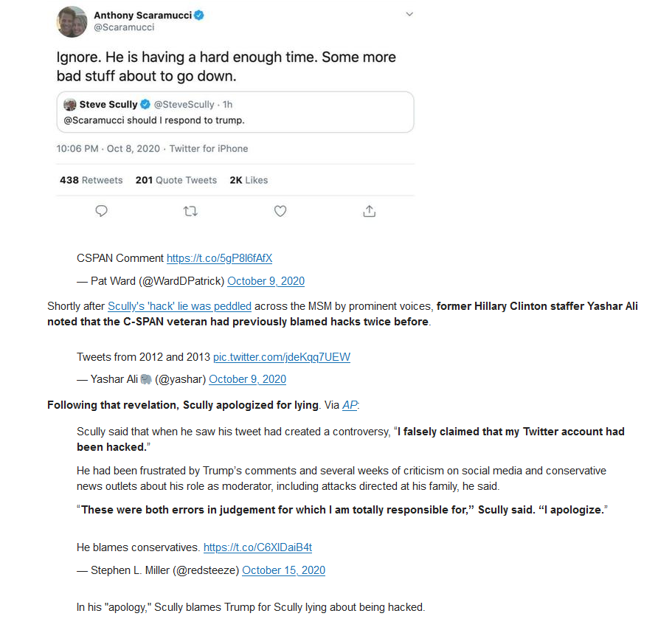This screenshot has width=672, height=619.
Task: Click the AP source link
Action: tap(350, 405)
